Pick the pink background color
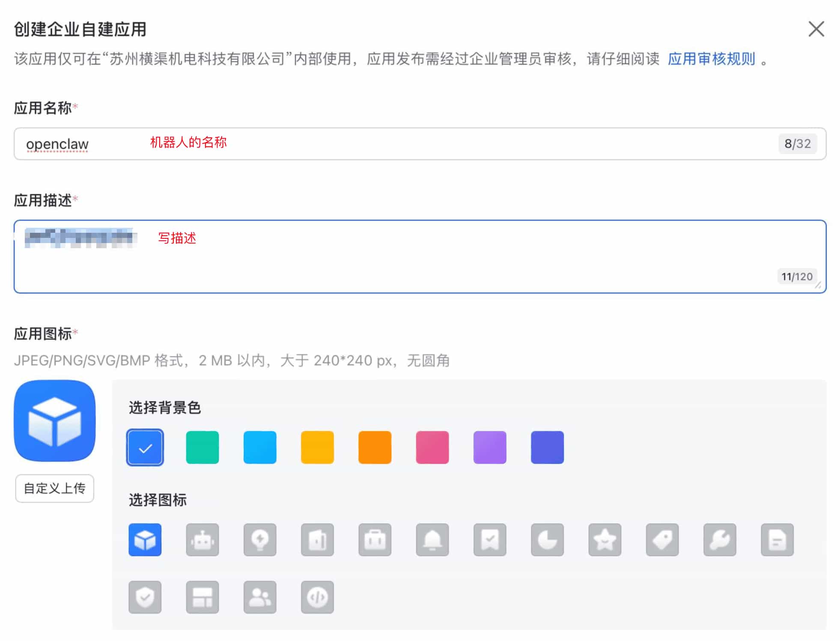This screenshot has height=641, width=840. click(432, 447)
